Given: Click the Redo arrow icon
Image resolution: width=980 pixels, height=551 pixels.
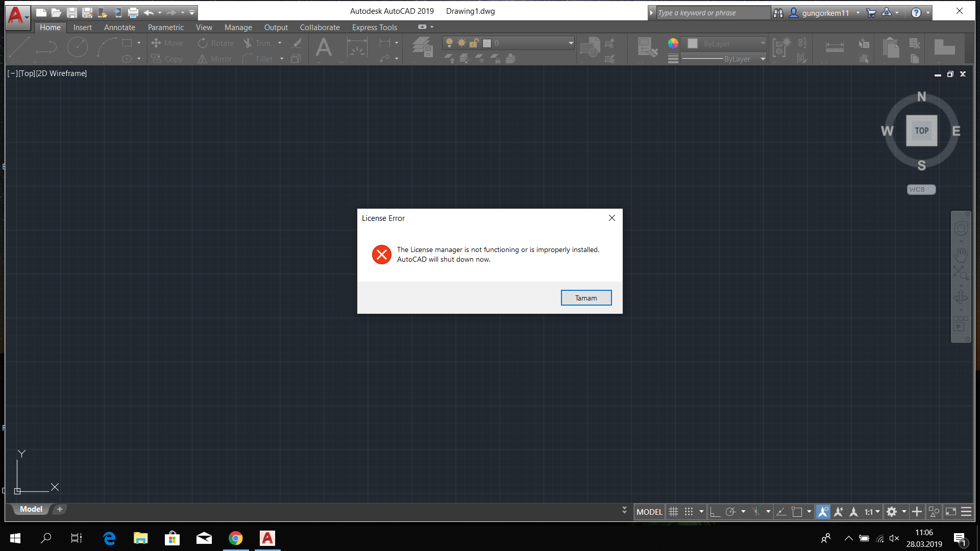Looking at the screenshot, I should click(171, 13).
